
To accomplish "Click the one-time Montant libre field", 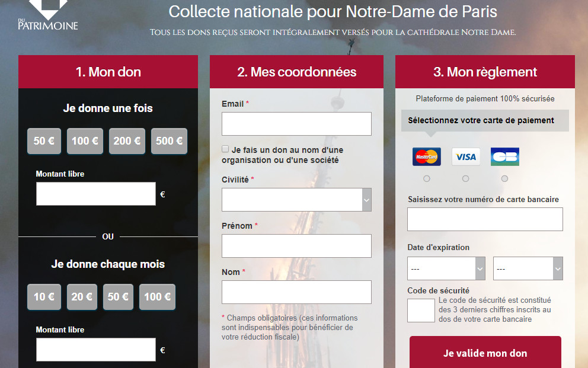I will 96,194.
